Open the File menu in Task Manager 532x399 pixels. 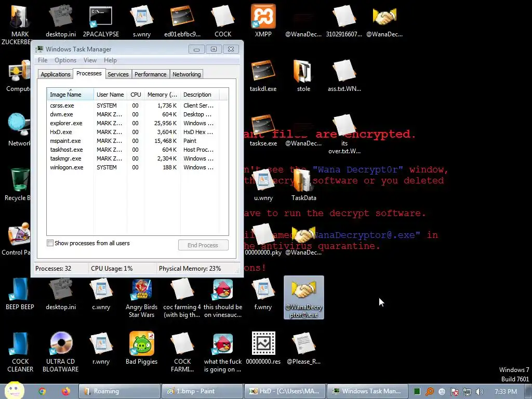[43, 60]
